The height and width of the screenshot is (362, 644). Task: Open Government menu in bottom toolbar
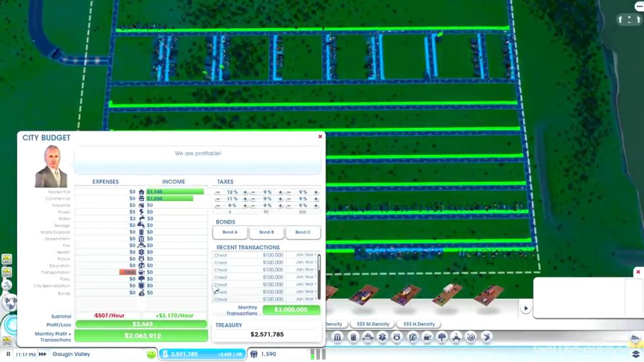(x=337, y=337)
